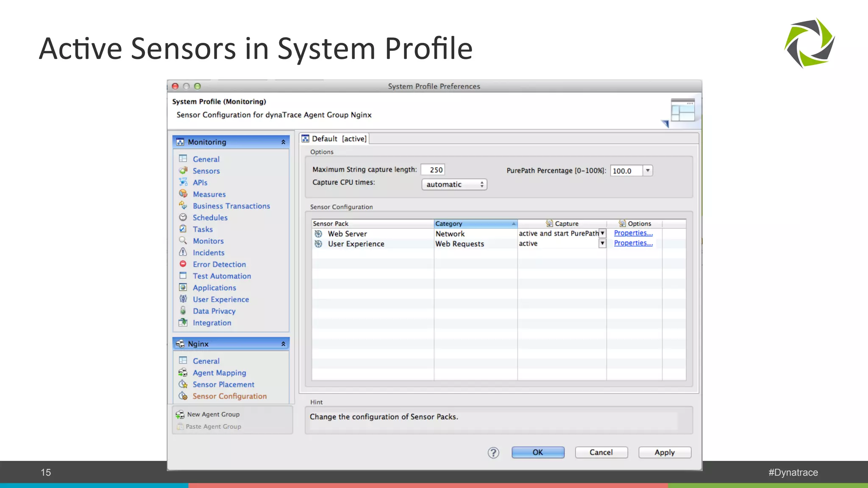Viewport: 868px width, 488px height.
Task: Collapse the Monitoring section
Action: (x=283, y=142)
